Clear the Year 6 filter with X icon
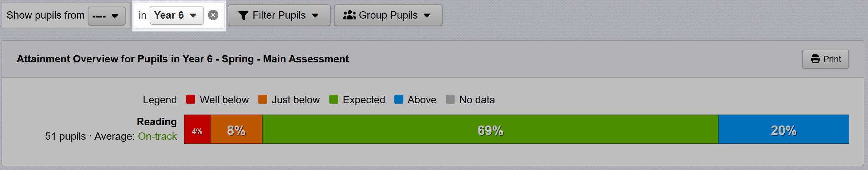The height and width of the screenshot is (170, 868). point(213,15)
